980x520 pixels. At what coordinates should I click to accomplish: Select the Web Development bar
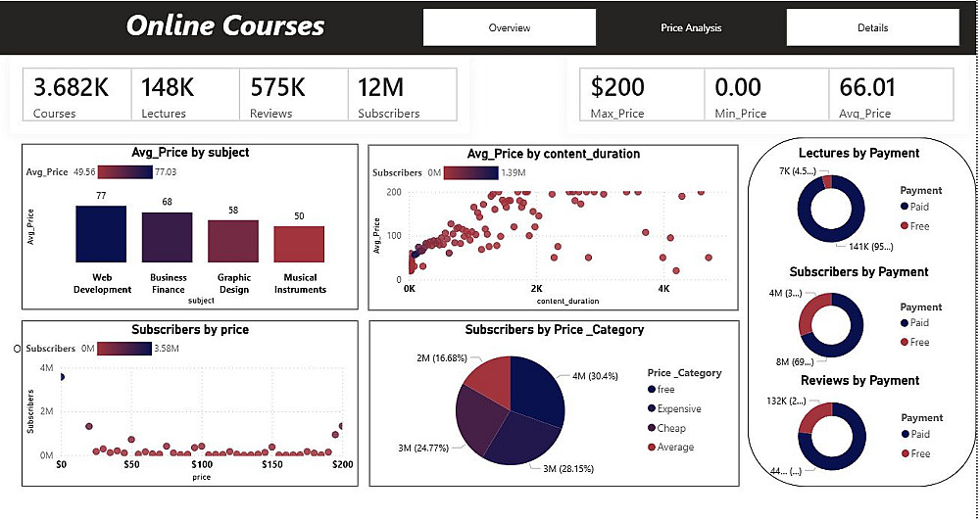(x=101, y=234)
